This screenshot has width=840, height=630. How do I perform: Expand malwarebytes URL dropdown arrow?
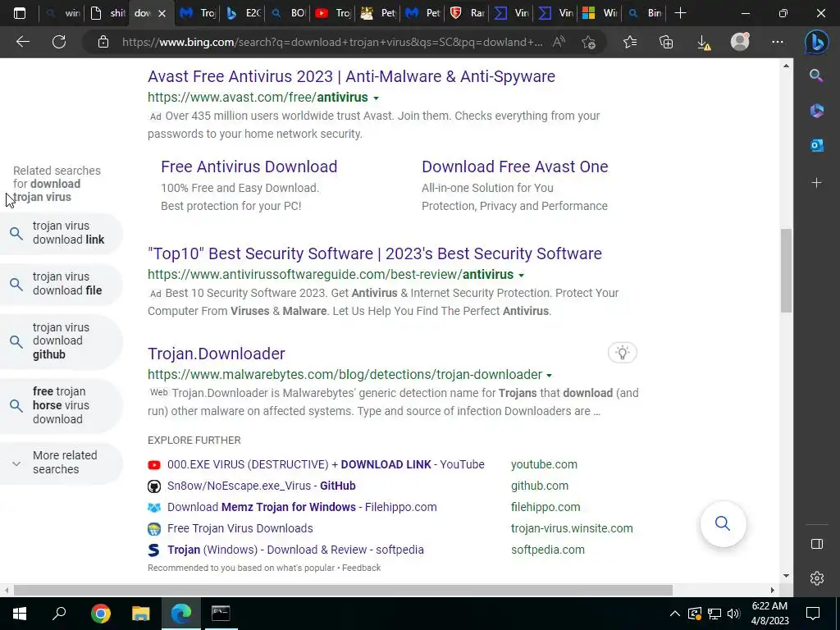pos(549,376)
